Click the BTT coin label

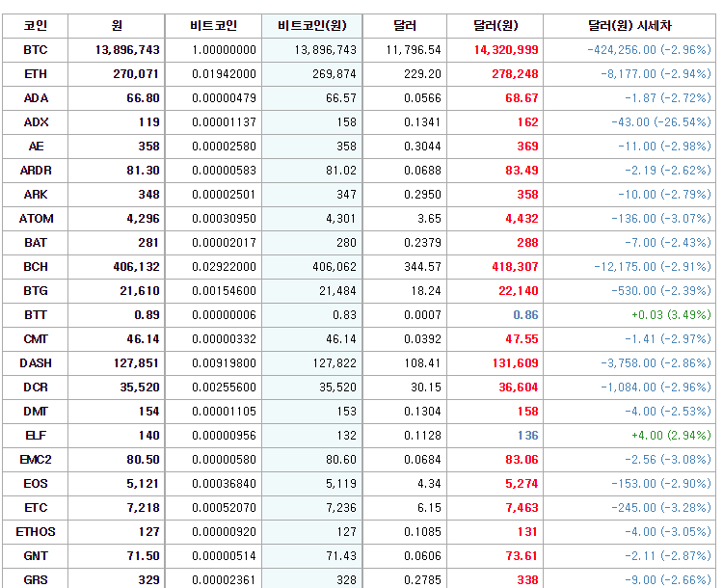[x=36, y=315]
